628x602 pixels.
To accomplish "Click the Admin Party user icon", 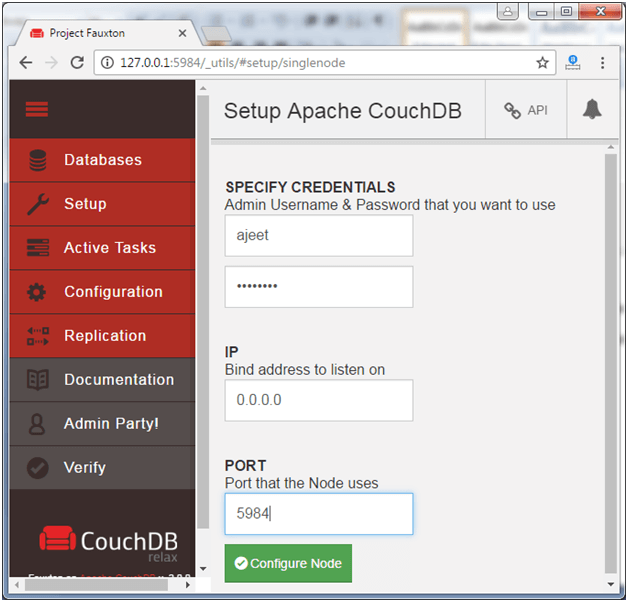I will [37, 424].
